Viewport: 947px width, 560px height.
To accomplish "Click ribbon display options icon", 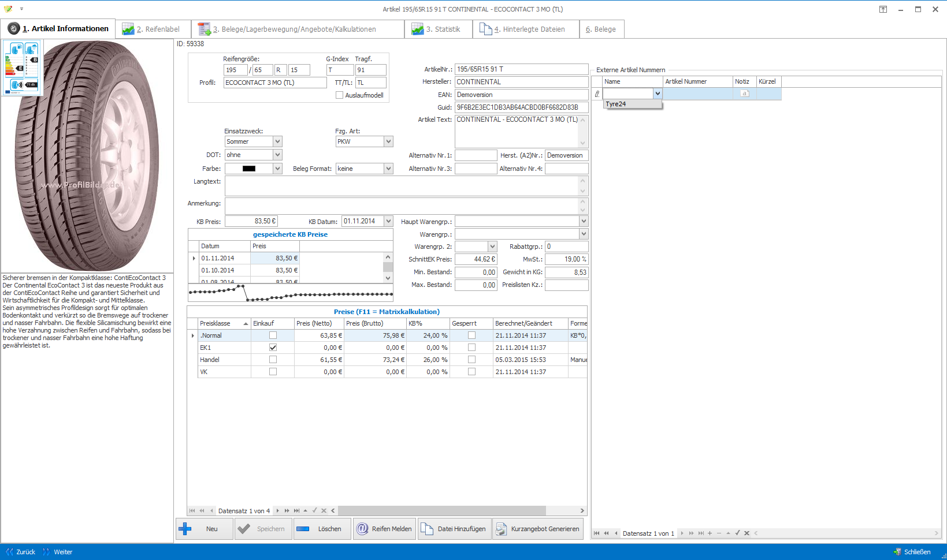I will 883,9.
